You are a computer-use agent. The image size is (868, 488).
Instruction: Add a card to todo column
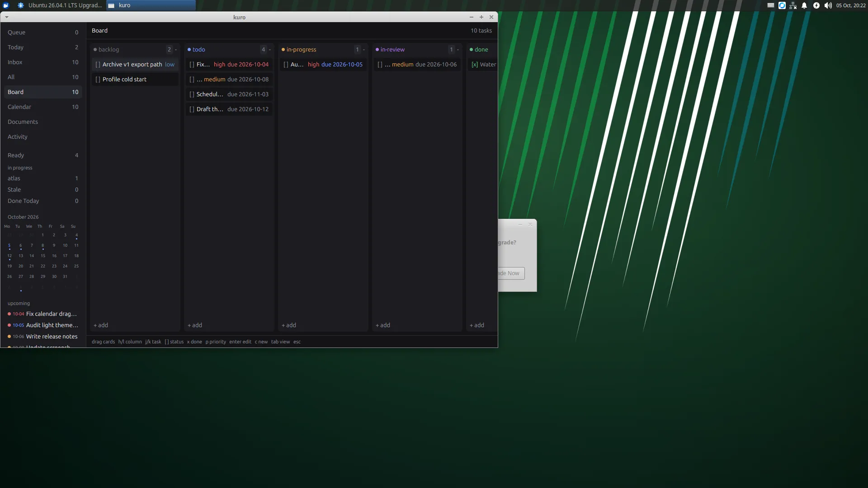pos(195,325)
